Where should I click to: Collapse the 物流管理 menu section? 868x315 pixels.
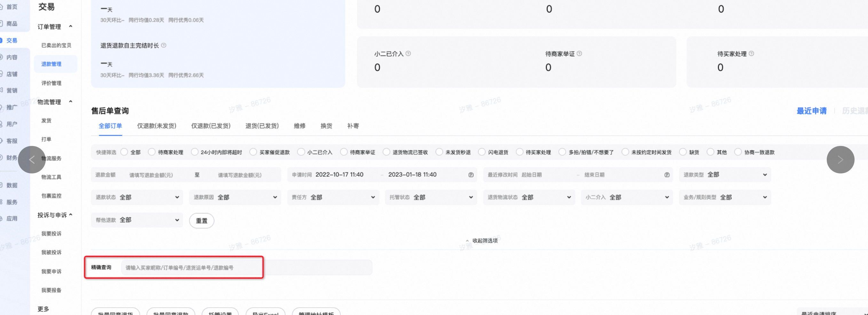70,102
